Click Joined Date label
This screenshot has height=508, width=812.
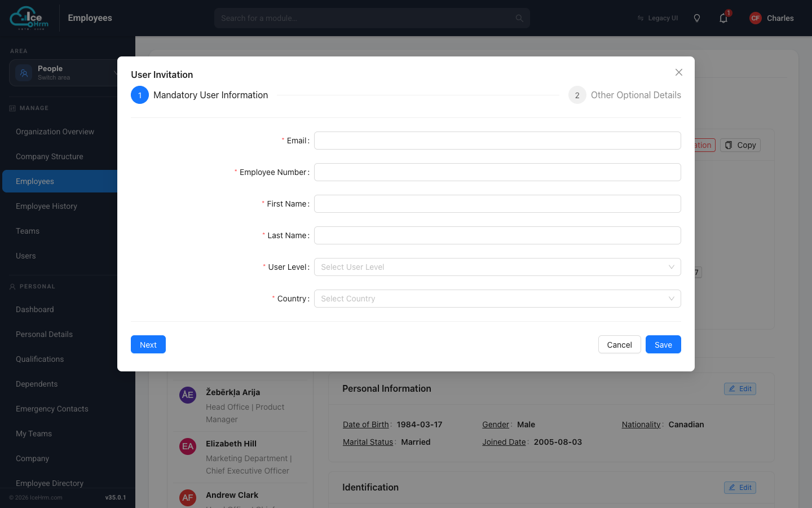tap(504, 442)
